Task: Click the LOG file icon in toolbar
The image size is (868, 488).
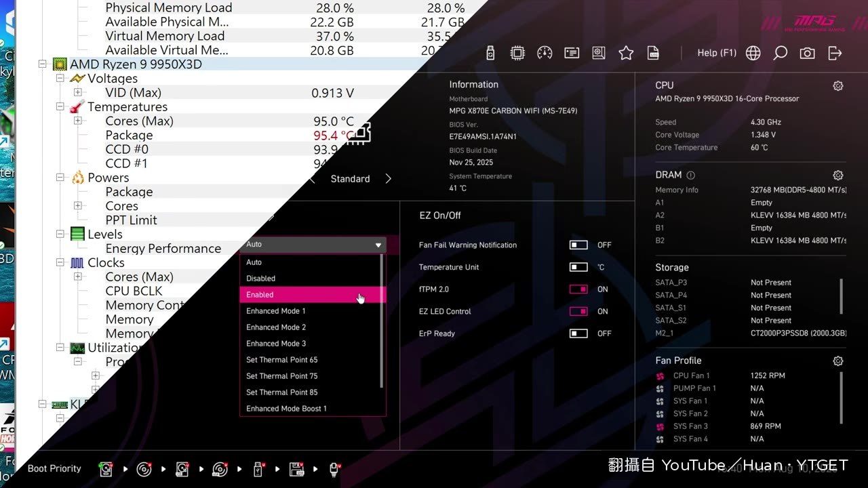Action: click(653, 53)
